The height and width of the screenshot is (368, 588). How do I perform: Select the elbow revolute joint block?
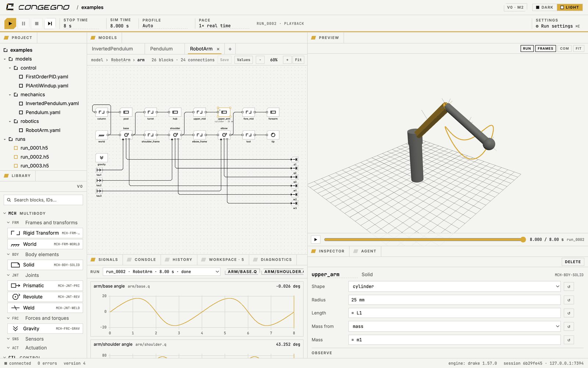pos(224,135)
